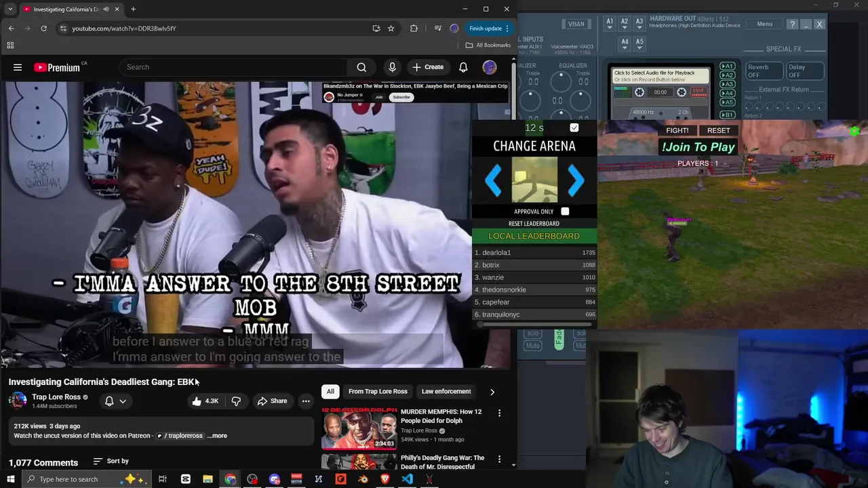Open the YouTube hamburger guide menu

(x=18, y=67)
